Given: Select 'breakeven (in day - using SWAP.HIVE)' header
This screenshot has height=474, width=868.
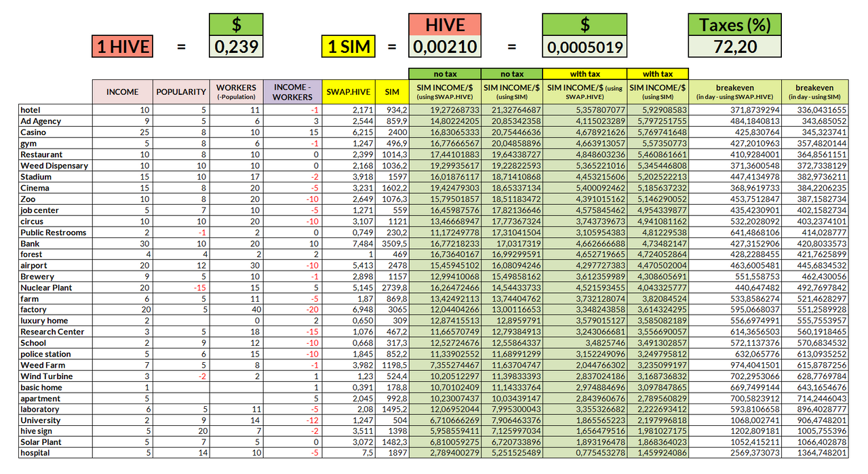Looking at the screenshot, I should pyautogui.click(x=735, y=92).
